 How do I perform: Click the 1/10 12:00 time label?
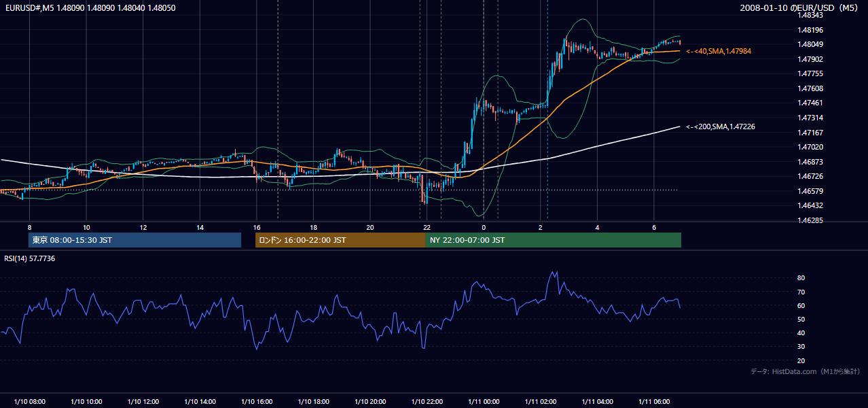143,402
